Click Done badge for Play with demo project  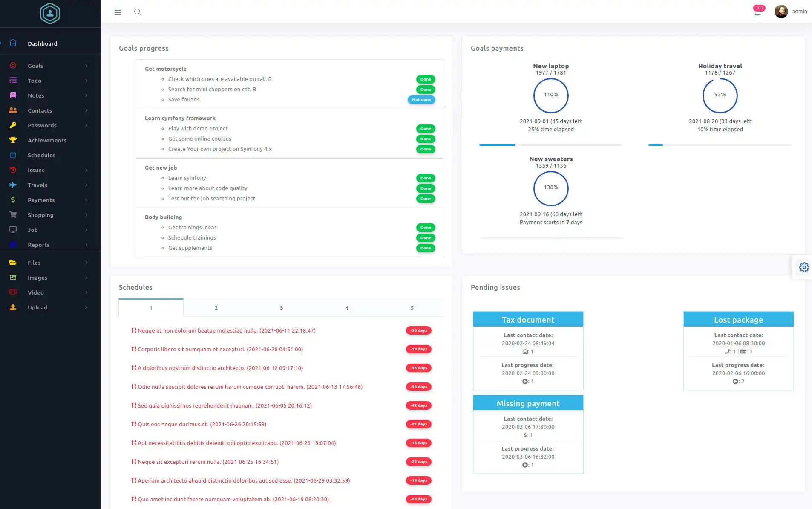pyautogui.click(x=426, y=129)
